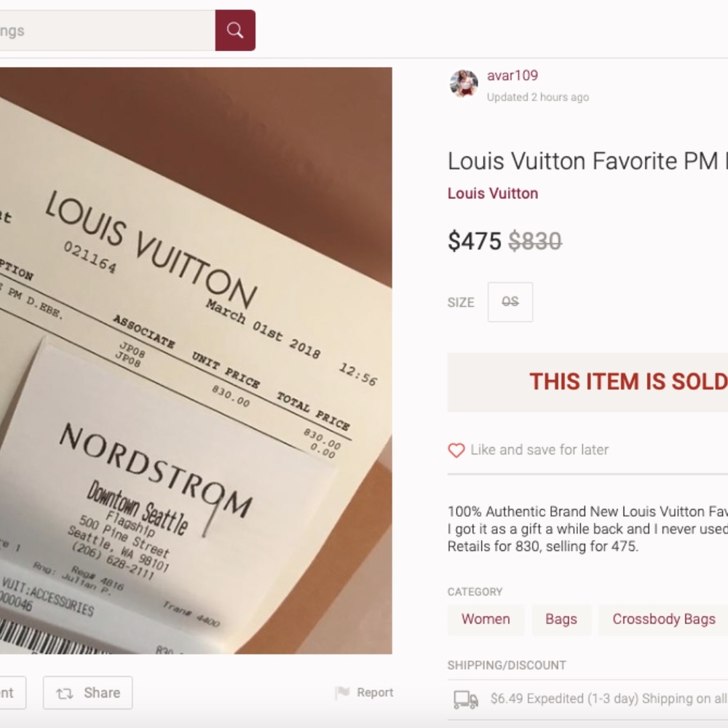Browse the Women category tag

click(486, 620)
